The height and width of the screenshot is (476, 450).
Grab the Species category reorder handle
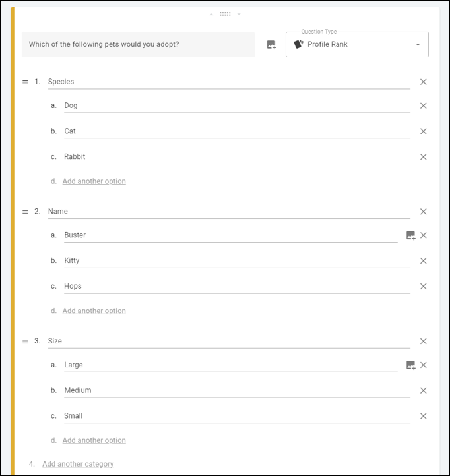(25, 82)
